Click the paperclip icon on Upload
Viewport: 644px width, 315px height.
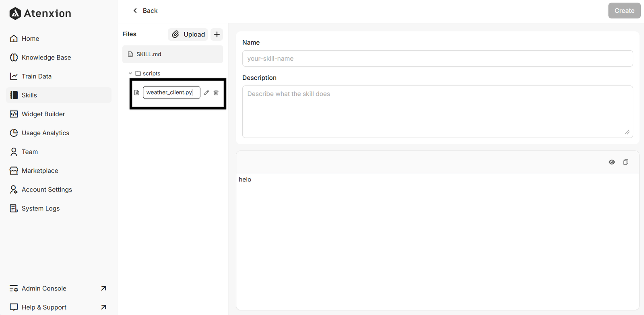175,35
